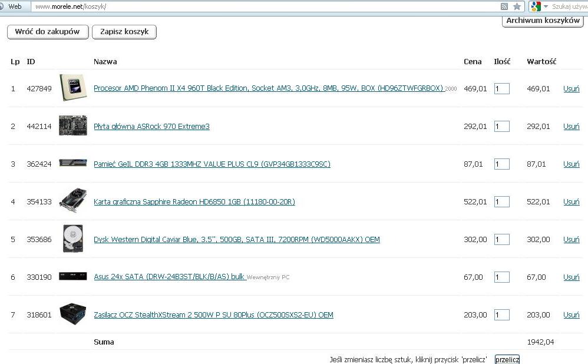
Task: Select product ID 354133
Action: (39, 201)
